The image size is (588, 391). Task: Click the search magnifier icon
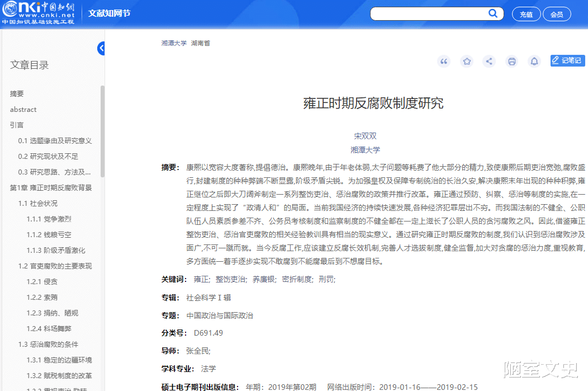point(493,13)
